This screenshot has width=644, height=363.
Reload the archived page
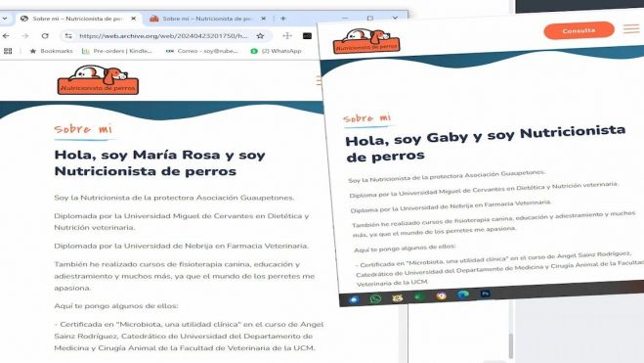(45, 36)
